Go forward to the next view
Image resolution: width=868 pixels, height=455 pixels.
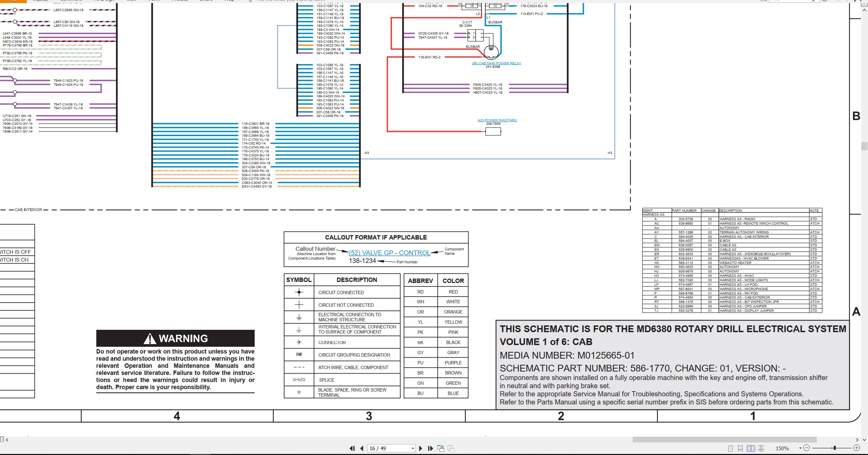coord(451,448)
